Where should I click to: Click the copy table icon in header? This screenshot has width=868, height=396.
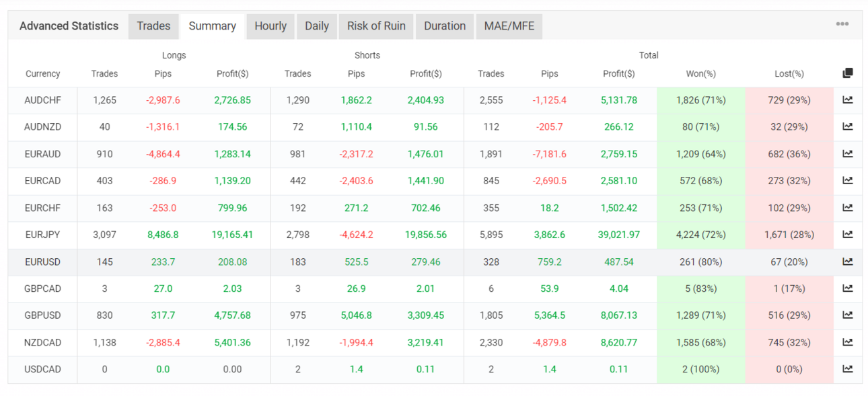tap(847, 73)
